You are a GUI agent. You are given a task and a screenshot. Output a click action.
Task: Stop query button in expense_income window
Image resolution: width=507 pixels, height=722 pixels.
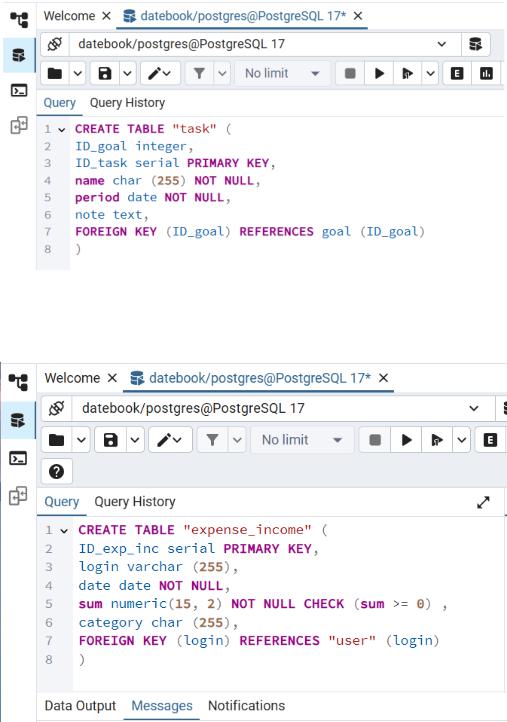click(x=375, y=440)
